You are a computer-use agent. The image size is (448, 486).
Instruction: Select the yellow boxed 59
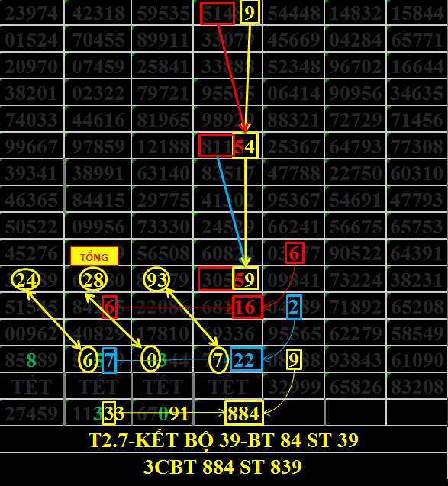click(246, 278)
